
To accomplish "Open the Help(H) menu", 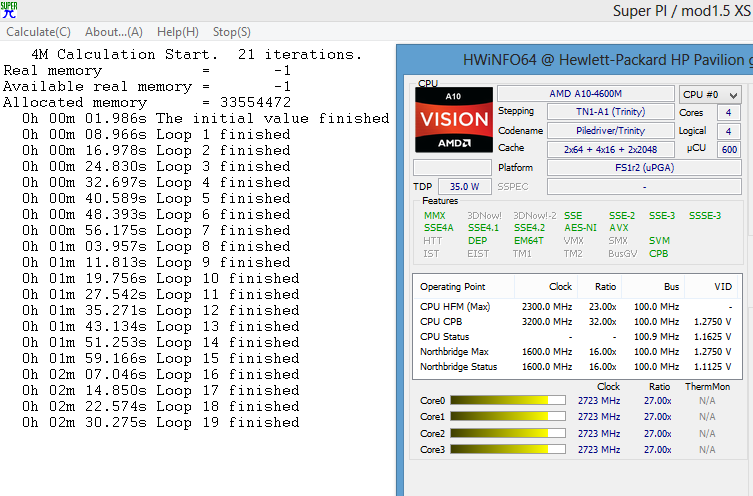I will (x=178, y=32).
